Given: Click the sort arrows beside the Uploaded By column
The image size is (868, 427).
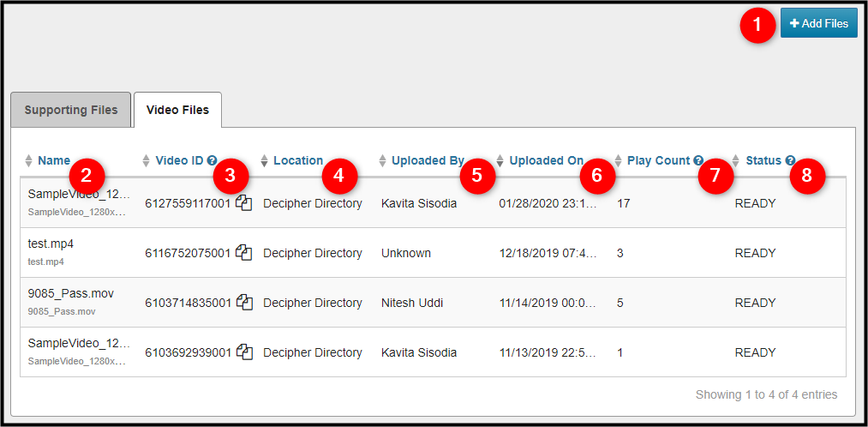Looking at the screenshot, I should click(382, 160).
